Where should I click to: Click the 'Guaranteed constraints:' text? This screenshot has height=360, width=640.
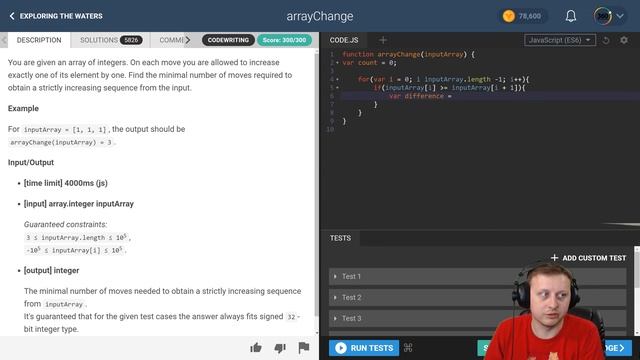(x=65, y=224)
